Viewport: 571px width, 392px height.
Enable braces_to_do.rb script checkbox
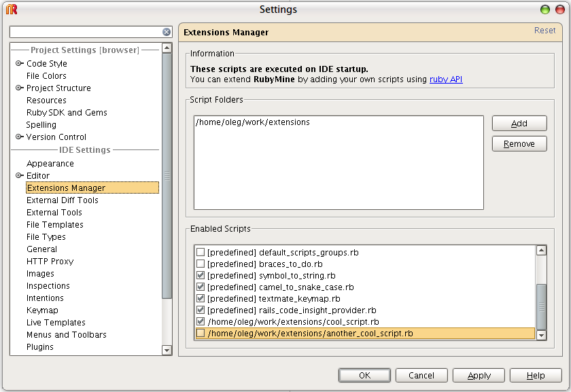(x=201, y=264)
